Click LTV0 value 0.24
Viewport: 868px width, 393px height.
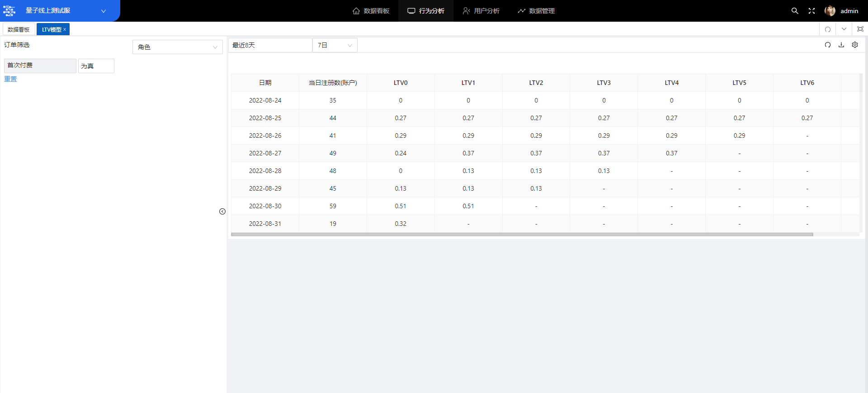coord(401,153)
